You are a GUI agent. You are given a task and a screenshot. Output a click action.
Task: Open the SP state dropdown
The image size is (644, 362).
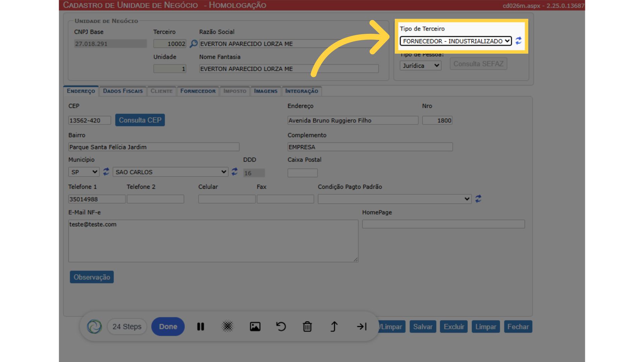click(x=84, y=172)
